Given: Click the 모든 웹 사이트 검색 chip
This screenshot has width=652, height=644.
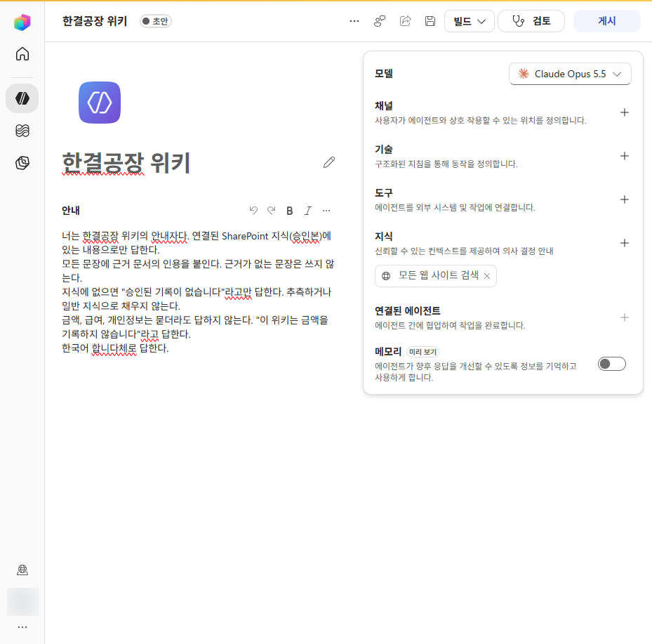Looking at the screenshot, I should click(x=435, y=276).
